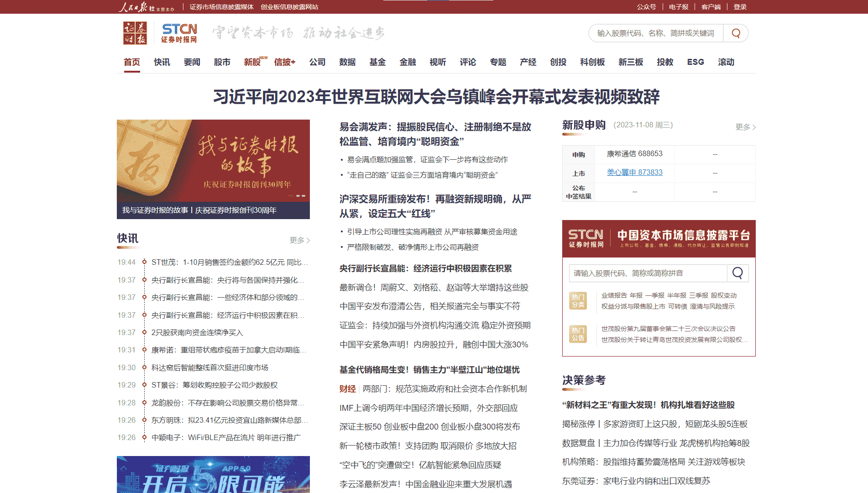
Task: Expand 更多 next to 新股申购
Action: point(745,127)
